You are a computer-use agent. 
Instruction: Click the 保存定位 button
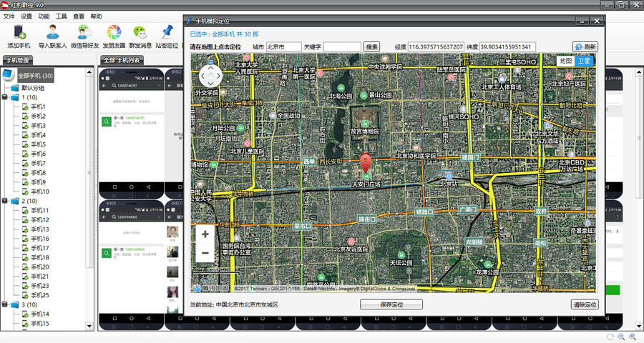[x=391, y=304]
